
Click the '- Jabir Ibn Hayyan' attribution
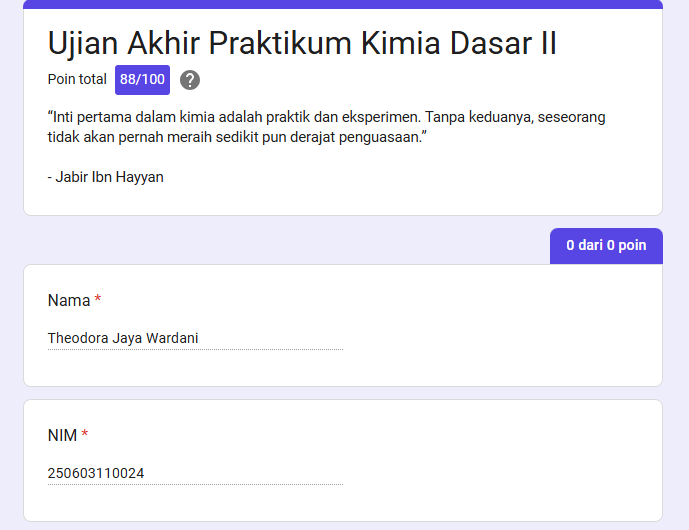[x=105, y=177]
